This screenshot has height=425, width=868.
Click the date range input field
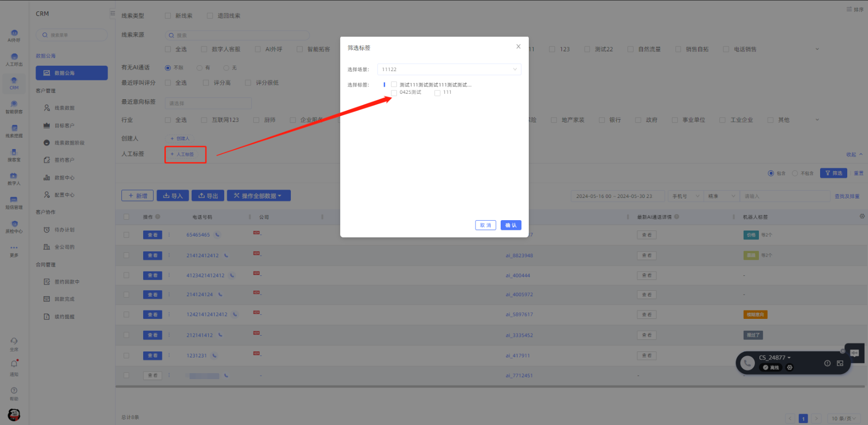(617, 196)
